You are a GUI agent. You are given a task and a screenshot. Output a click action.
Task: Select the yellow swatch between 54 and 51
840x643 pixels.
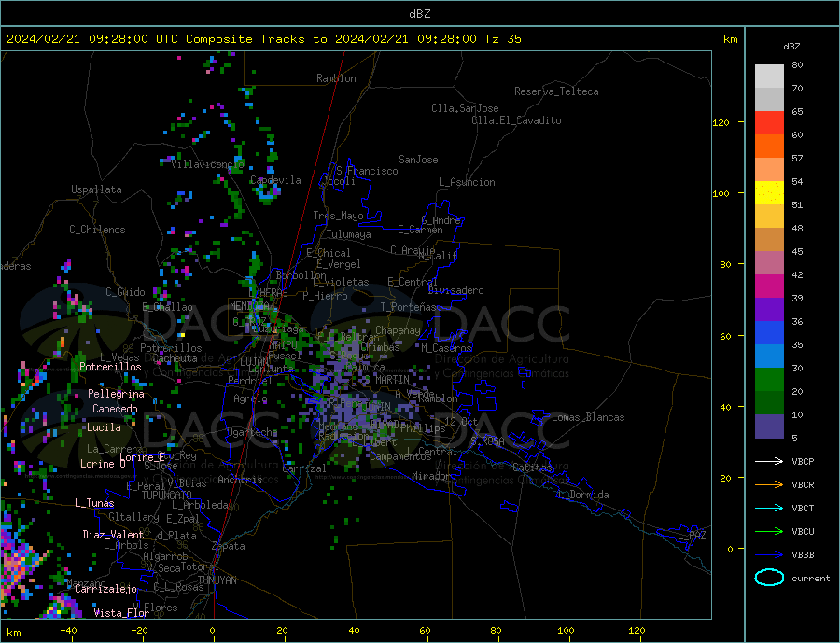pyautogui.click(x=769, y=193)
